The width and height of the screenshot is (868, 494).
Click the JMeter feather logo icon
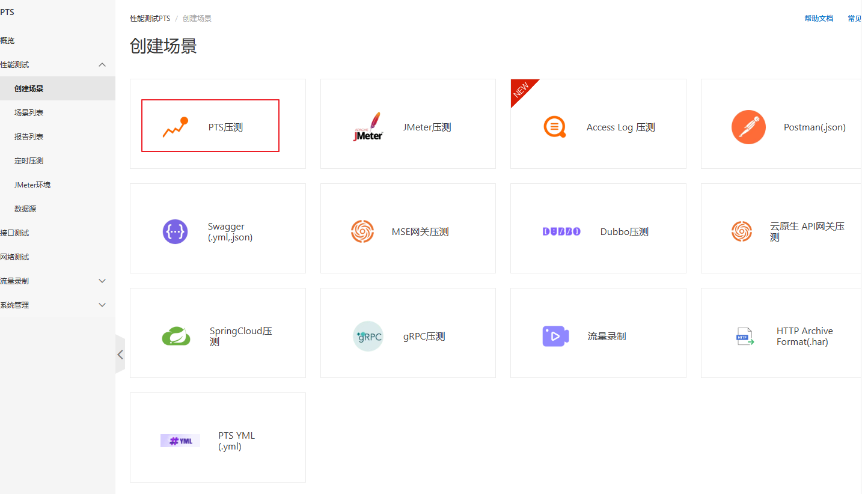coord(368,127)
